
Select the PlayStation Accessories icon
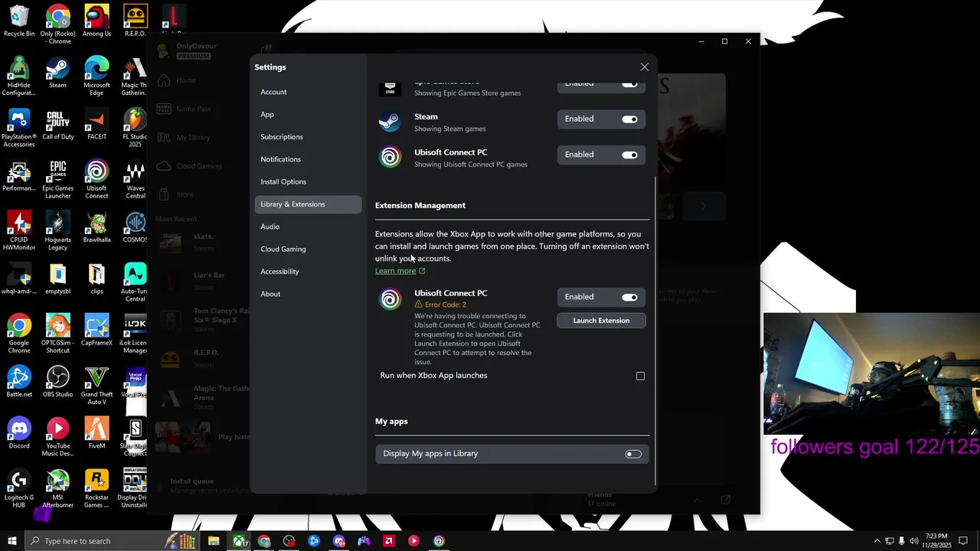(19, 129)
